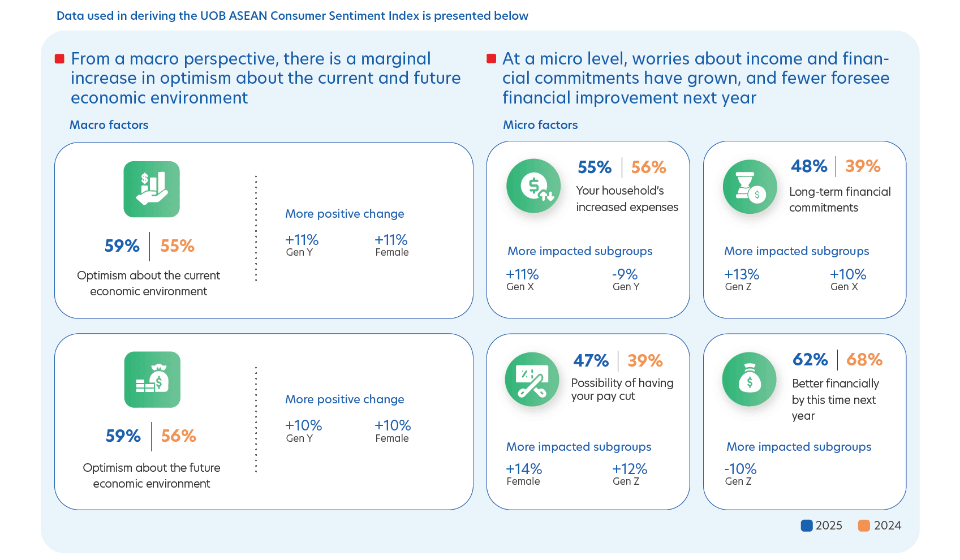Image resolution: width=960 pixels, height=560 pixels.
Task: Click the household increased expenses dollar icon
Action: pyautogui.click(x=533, y=186)
